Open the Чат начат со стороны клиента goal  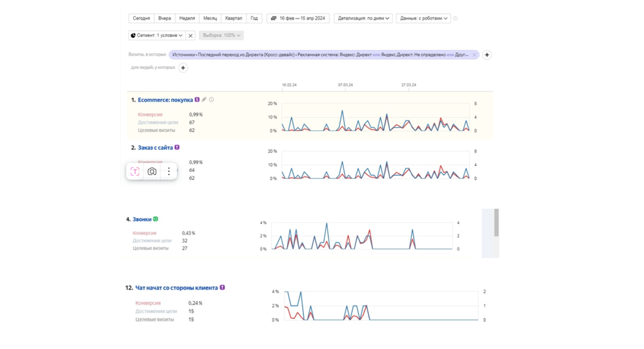click(176, 288)
